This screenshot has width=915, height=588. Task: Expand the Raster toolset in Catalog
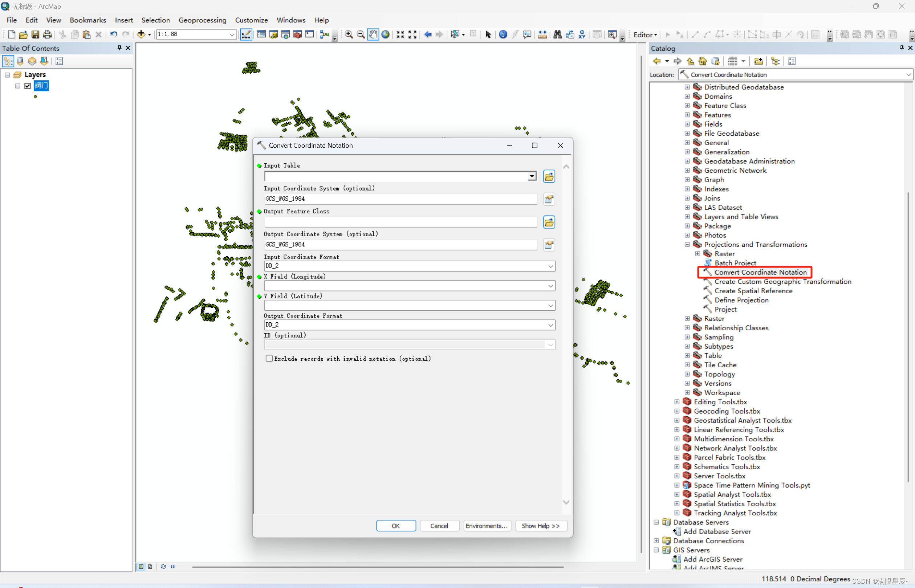[687, 318]
